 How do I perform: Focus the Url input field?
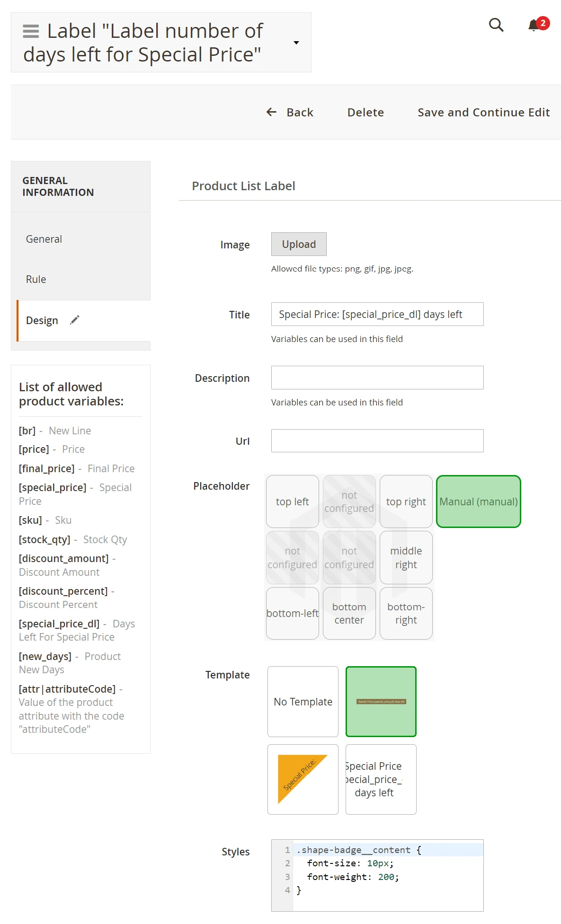click(377, 440)
